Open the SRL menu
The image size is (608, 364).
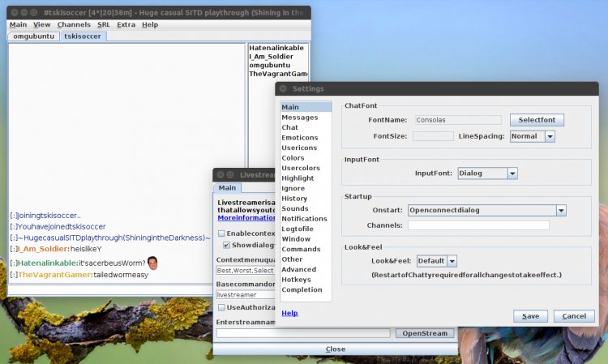[104, 25]
